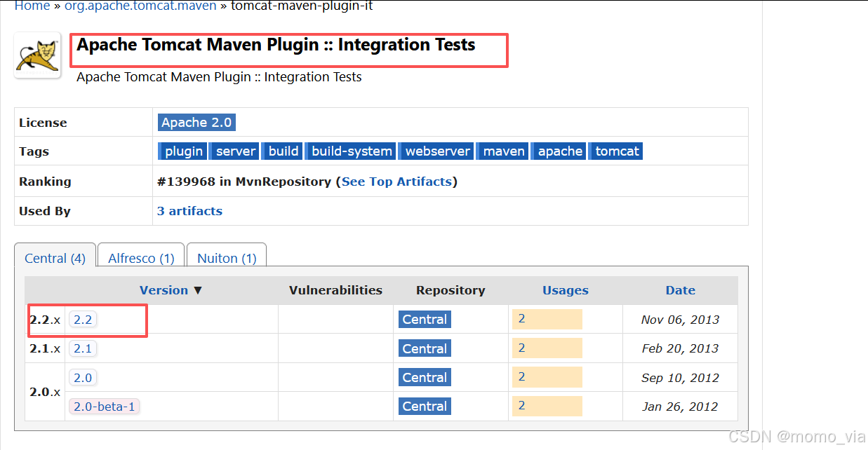Open version 2.1 link
The width and height of the screenshot is (868, 450).
point(83,348)
